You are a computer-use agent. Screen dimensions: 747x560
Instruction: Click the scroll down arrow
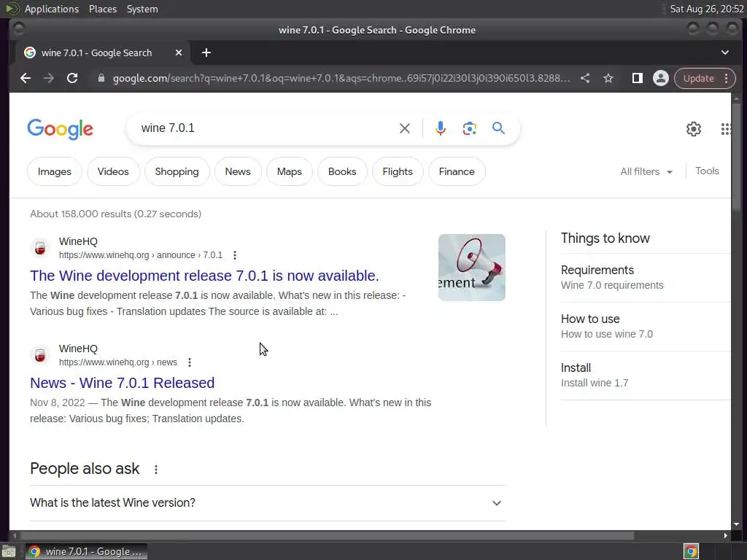(x=737, y=525)
